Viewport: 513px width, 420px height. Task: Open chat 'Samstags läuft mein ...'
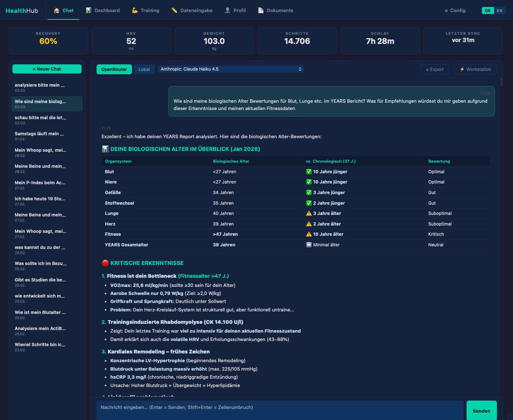tap(40, 136)
